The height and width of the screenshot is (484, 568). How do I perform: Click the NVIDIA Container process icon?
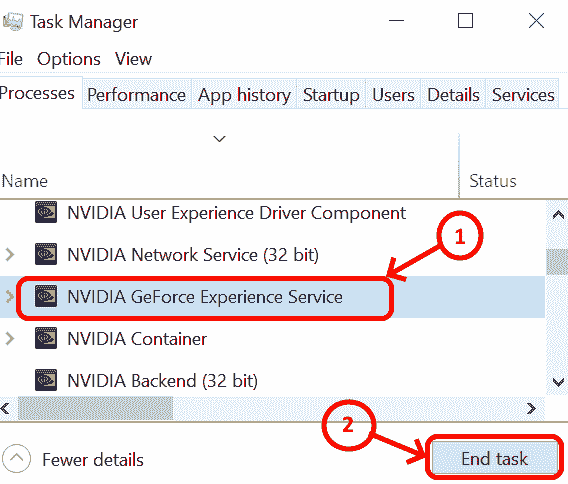click(x=46, y=338)
